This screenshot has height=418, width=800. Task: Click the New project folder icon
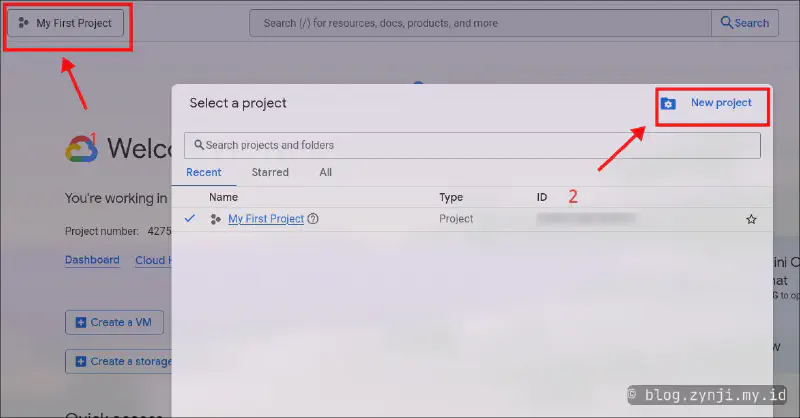(668, 104)
